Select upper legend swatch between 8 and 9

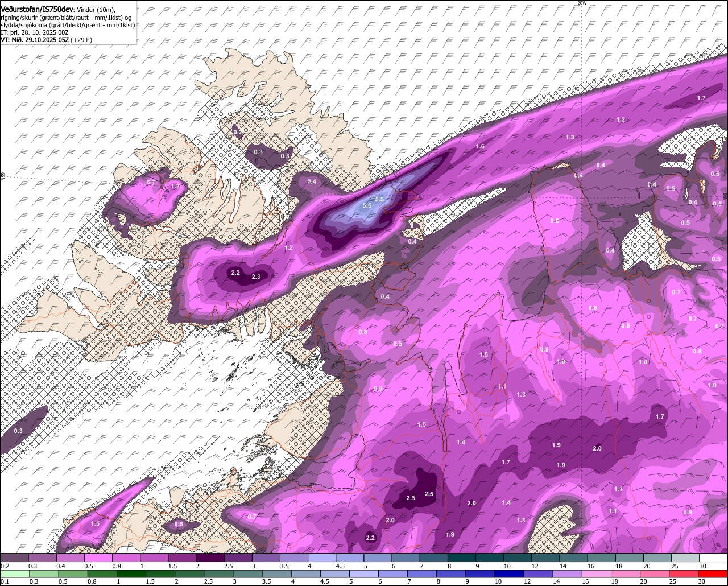tap(462, 558)
